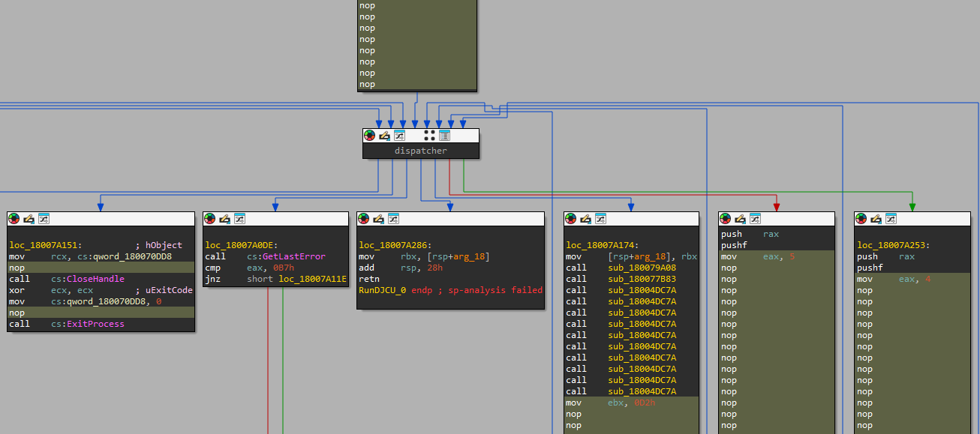Click the color icon on loc_18007A174 node
The height and width of the screenshot is (434, 980).
click(x=570, y=219)
